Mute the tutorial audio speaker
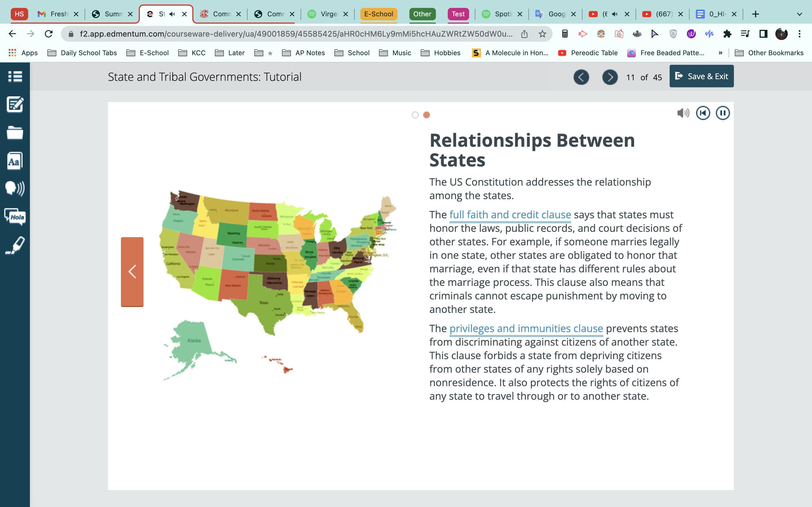 [x=683, y=113]
